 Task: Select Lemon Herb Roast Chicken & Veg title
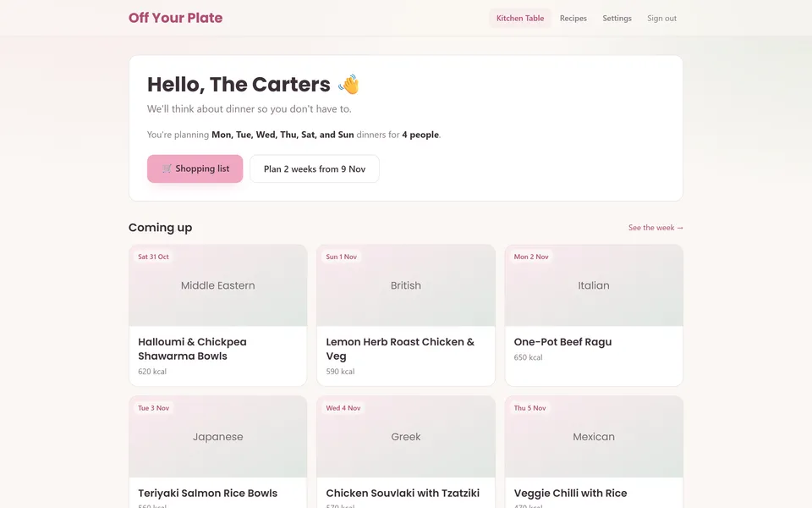click(x=400, y=349)
